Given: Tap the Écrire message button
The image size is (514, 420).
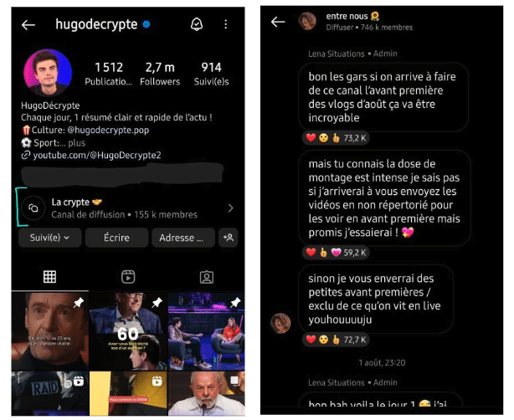Looking at the screenshot, I should tap(116, 238).
